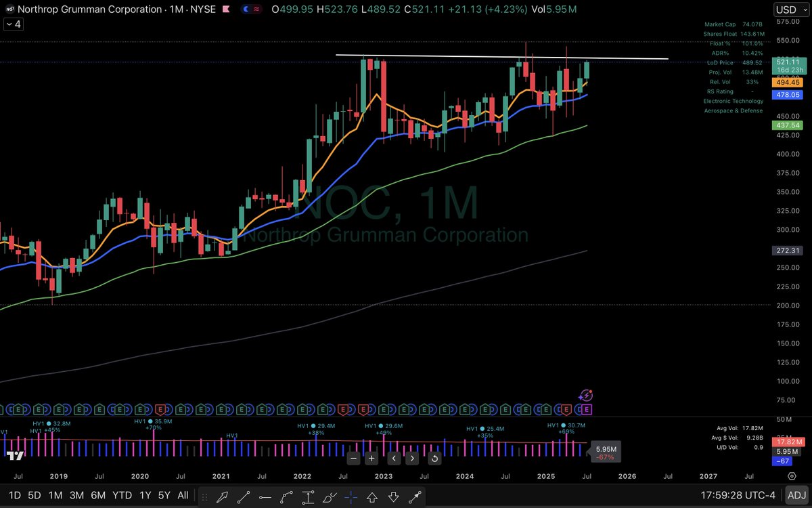Click the Avg Vol 17.82M stat
This screenshot has height=508, width=812.
tap(740, 428)
